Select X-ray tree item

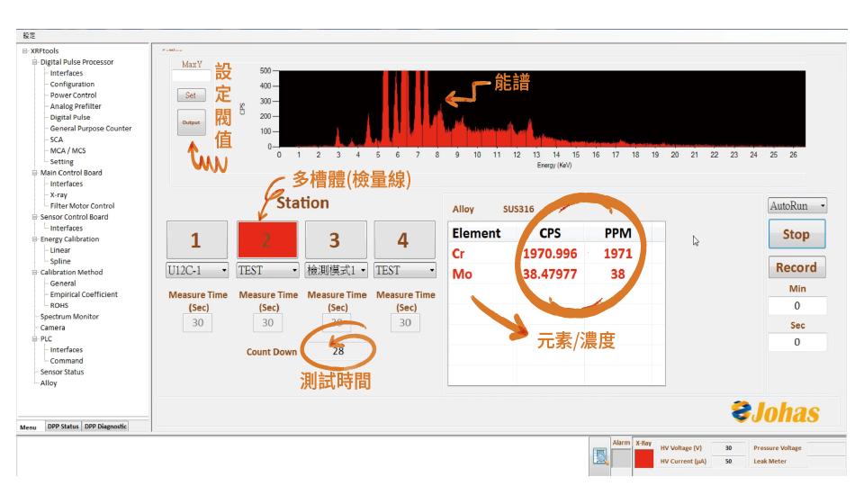pyautogui.click(x=58, y=195)
